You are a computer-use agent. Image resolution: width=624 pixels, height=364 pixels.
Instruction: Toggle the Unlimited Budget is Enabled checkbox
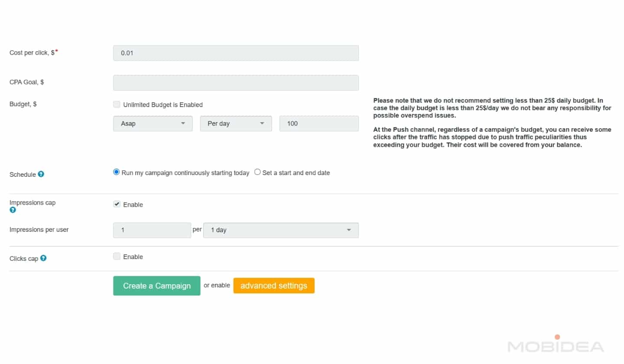[117, 104]
